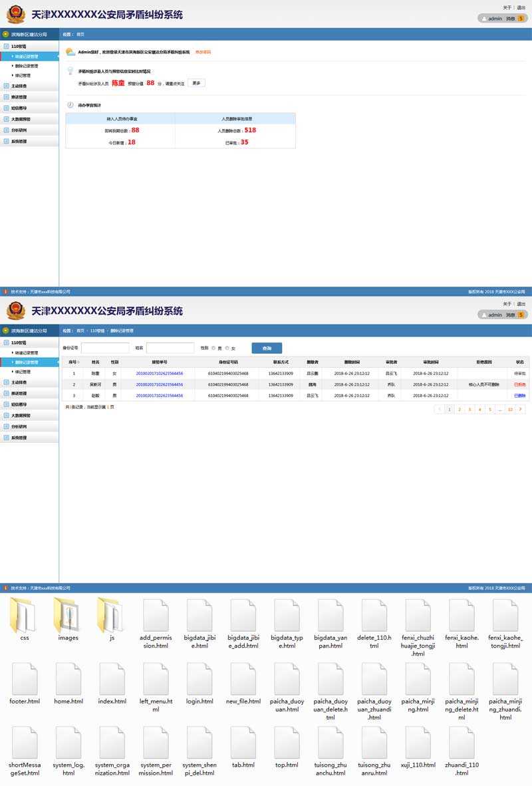Click the top.html file icon
532x786 pixels.
coord(287,743)
